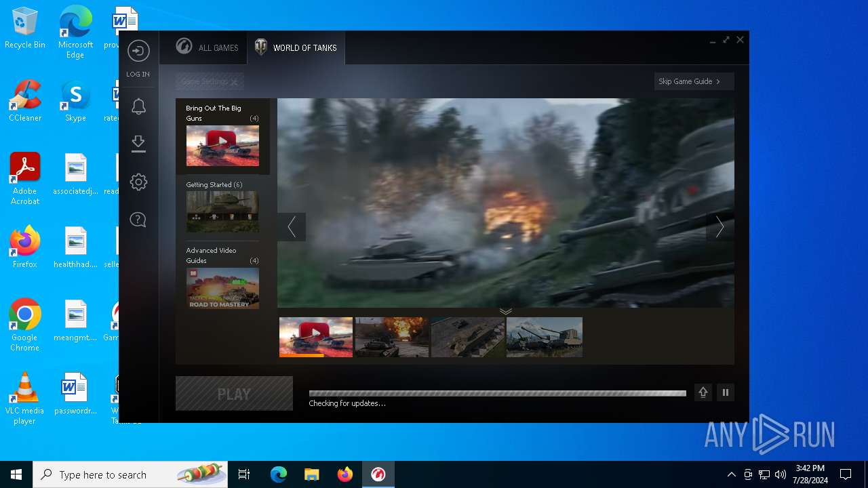This screenshot has width=868, height=488.
Task: Go to previous video with left arrow
Action: [292, 227]
